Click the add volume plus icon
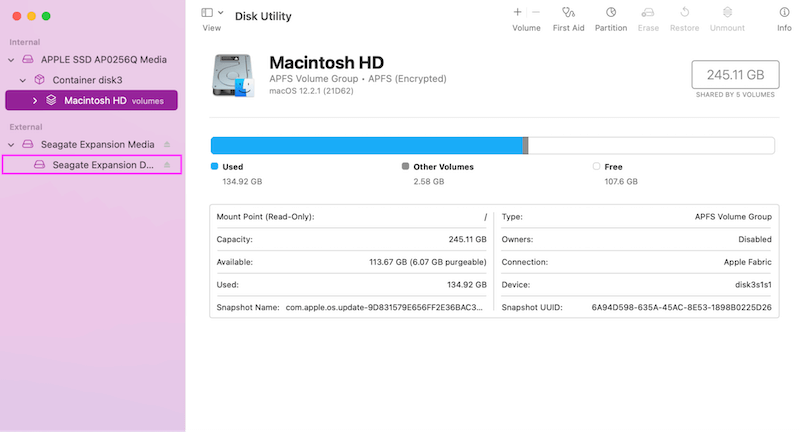The width and height of the screenshot is (800, 432). pyautogui.click(x=517, y=12)
